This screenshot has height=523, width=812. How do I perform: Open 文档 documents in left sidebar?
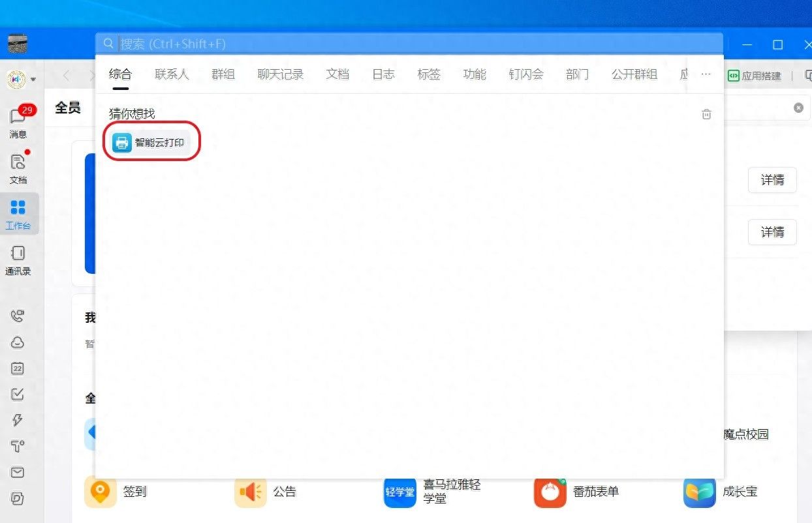(18, 168)
